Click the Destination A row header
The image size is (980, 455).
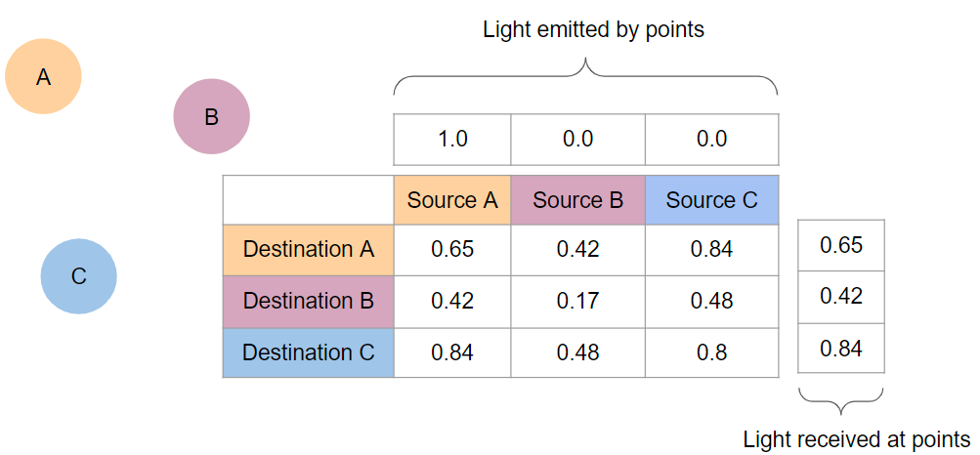click(x=308, y=249)
